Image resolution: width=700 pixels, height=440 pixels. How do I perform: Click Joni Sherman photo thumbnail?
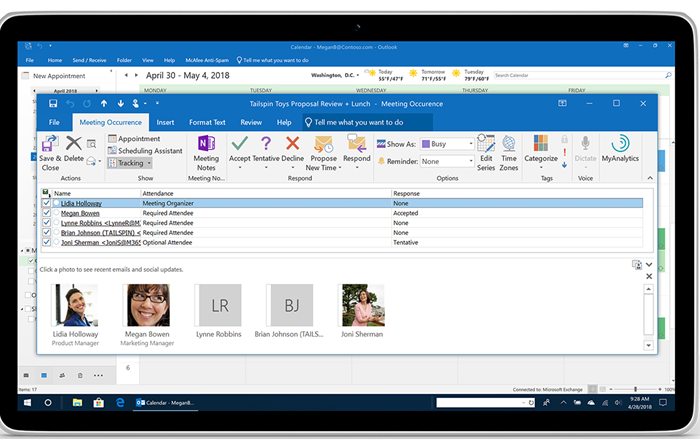pyautogui.click(x=362, y=305)
